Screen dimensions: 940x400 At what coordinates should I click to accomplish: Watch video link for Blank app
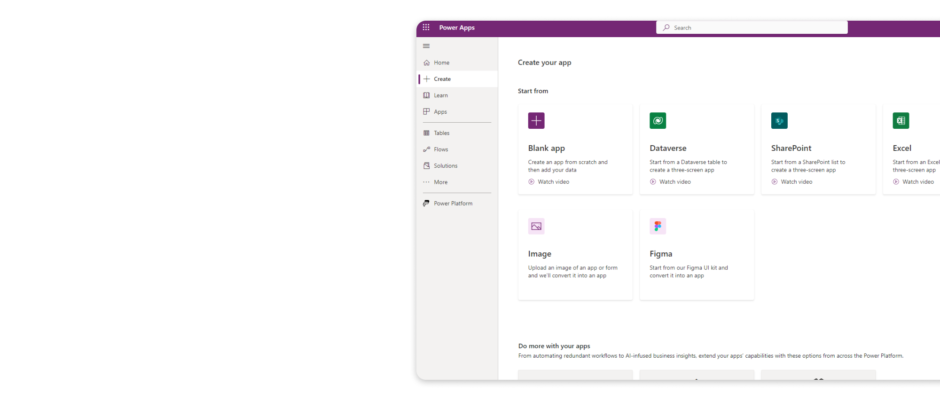point(553,182)
